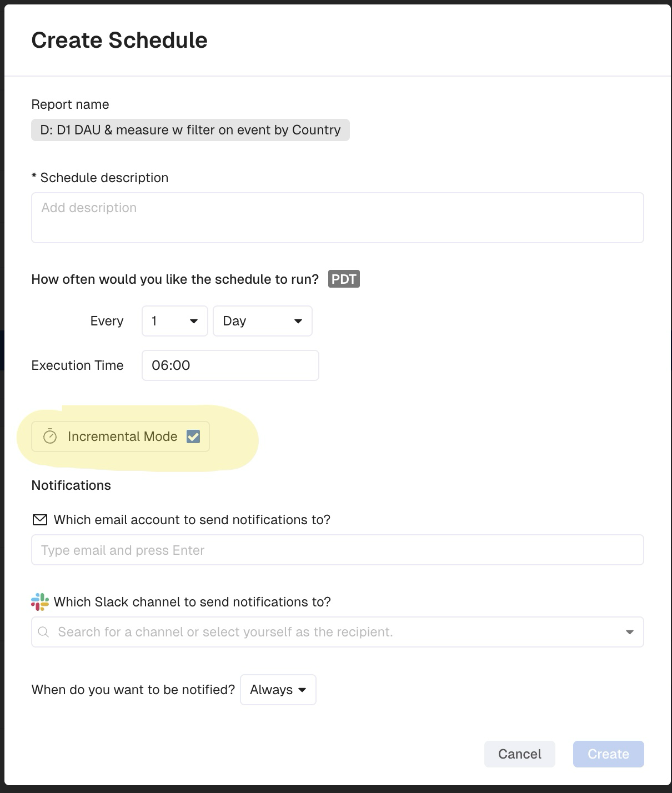Click the Create Schedule dialog title

point(119,40)
